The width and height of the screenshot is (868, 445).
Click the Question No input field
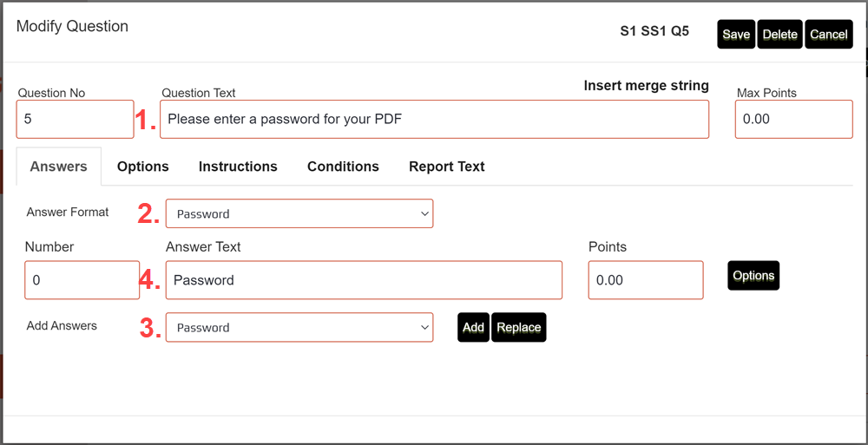(75, 120)
